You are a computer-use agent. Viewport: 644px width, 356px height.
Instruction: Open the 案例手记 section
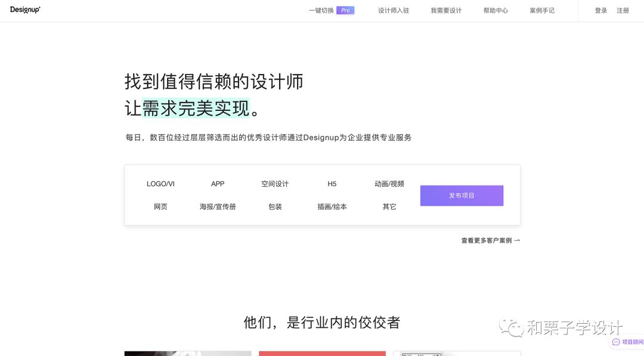tap(541, 10)
